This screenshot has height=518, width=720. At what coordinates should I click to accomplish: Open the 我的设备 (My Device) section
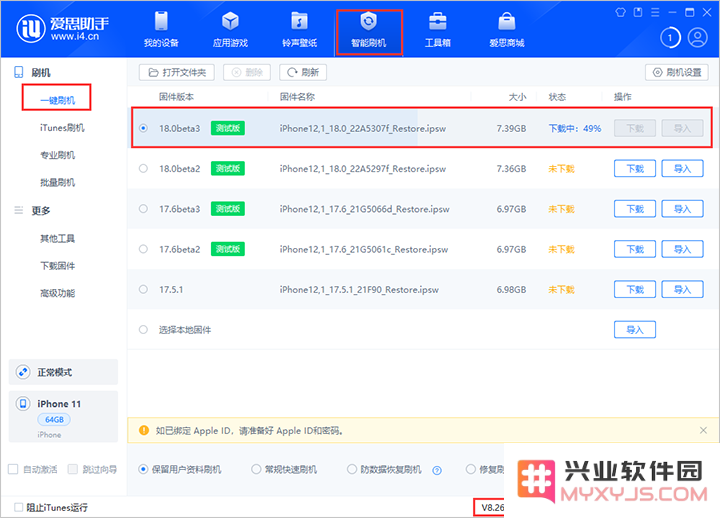(x=161, y=30)
